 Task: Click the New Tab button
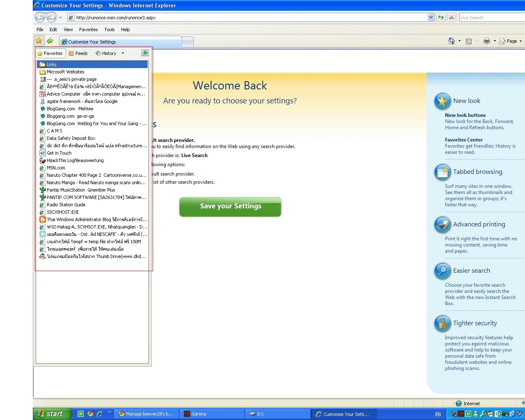(187, 42)
